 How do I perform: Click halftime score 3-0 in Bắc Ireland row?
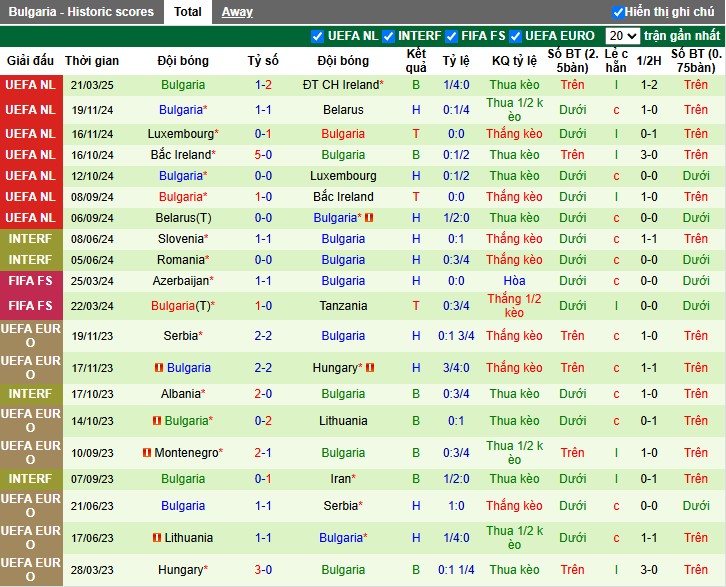[x=649, y=155]
